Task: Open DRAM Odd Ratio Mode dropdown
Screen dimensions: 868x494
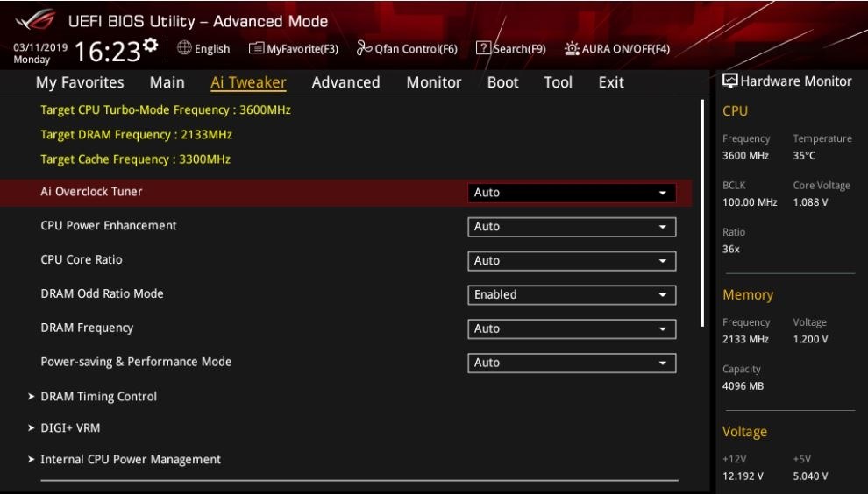Action: [572, 295]
